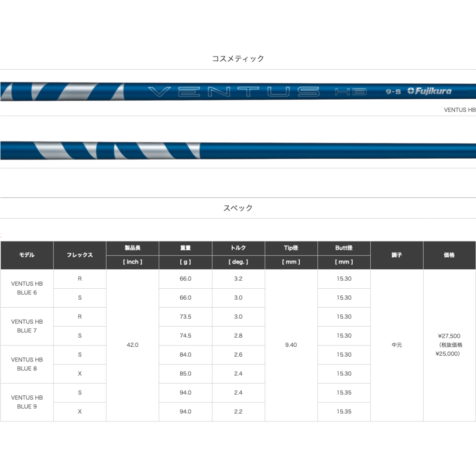Click the ¥27,500 price text
Screen dimensions: 476x476
coord(449,336)
